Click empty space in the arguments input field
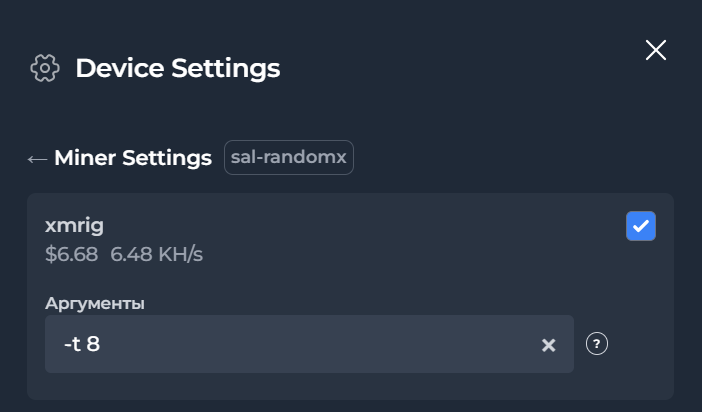This screenshot has height=412, width=702. [x=313, y=344]
